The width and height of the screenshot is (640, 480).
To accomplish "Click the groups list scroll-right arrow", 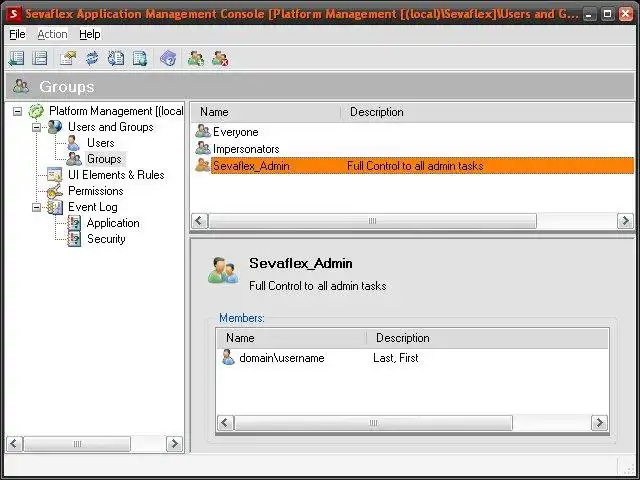I will point(625,221).
